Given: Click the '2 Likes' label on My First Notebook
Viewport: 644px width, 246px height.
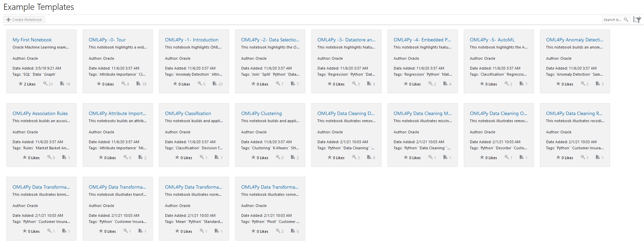Looking at the screenshot, I should coord(30,84).
